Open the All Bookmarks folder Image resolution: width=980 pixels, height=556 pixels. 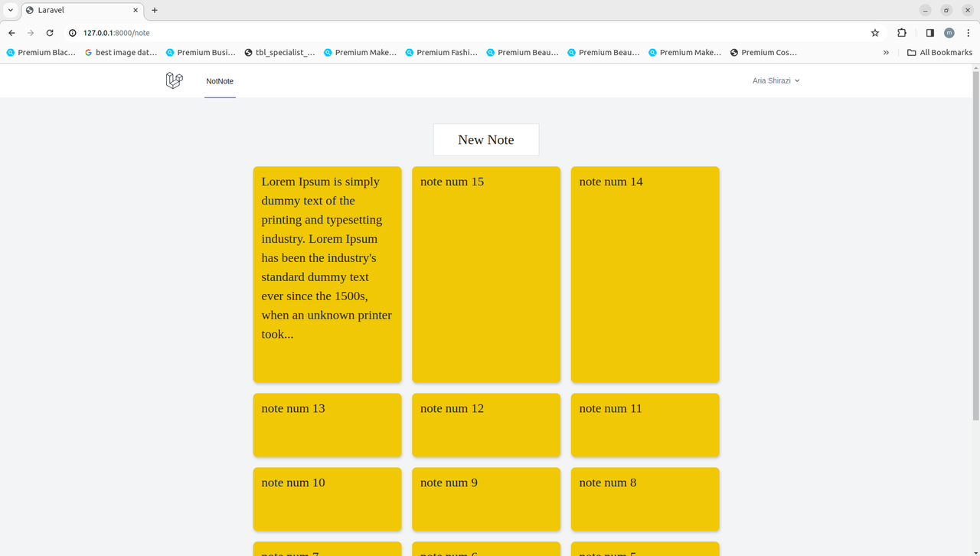point(939,53)
